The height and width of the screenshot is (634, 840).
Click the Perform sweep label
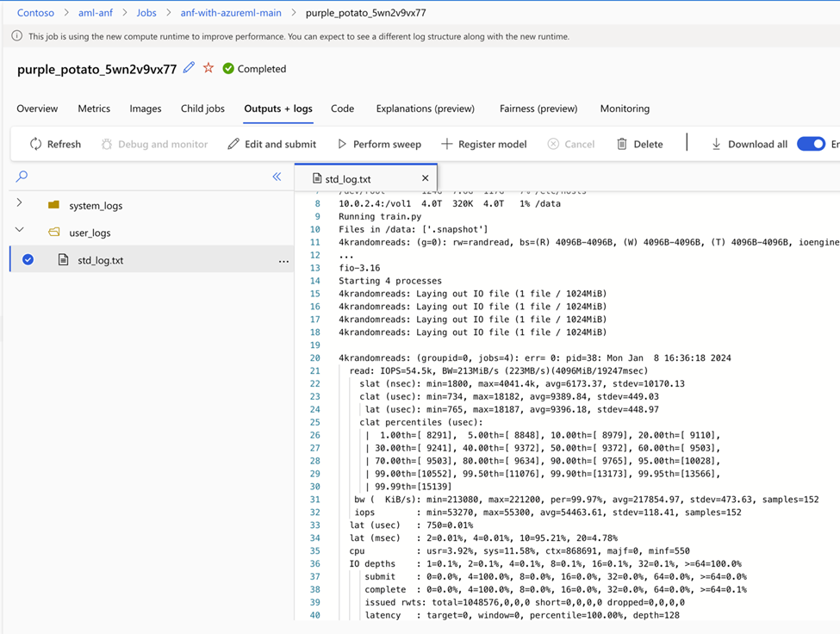(x=387, y=144)
